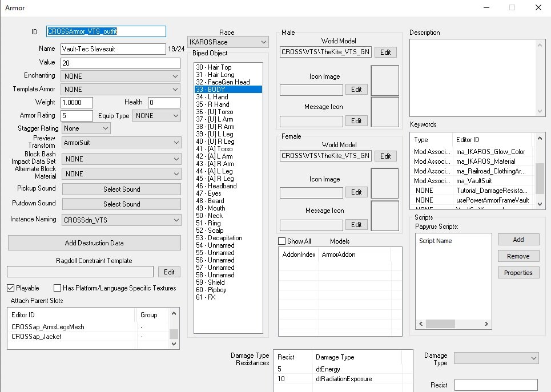551x392 pixels.
Task: Expand the Instance Naming combo box
Action: tap(121, 220)
